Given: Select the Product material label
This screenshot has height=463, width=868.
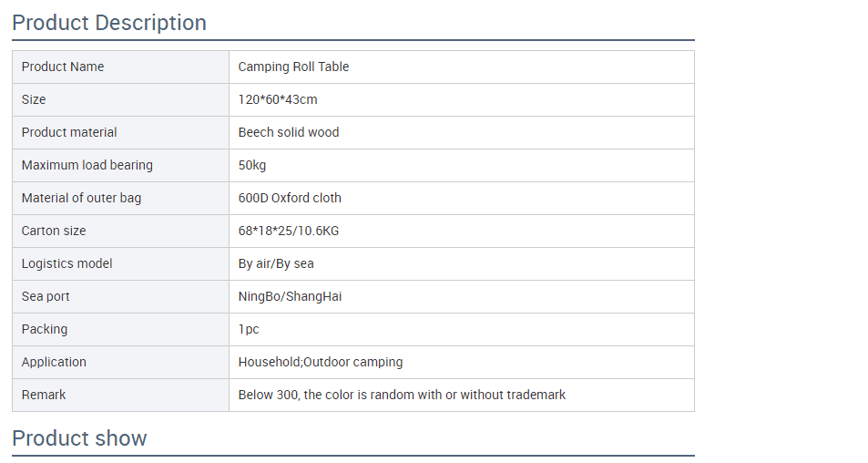Looking at the screenshot, I should click(x=69, y=132).
